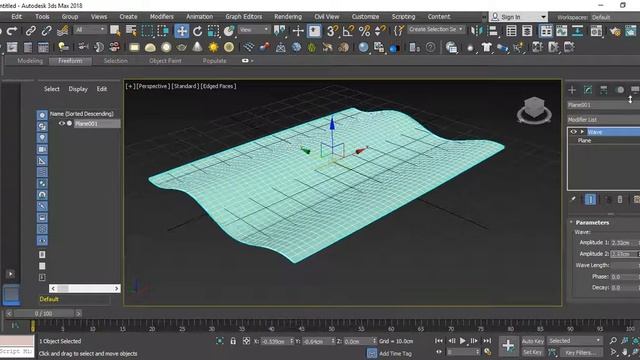
Task: Toggle Spinner Snap
Action: [x=380, y=31]
